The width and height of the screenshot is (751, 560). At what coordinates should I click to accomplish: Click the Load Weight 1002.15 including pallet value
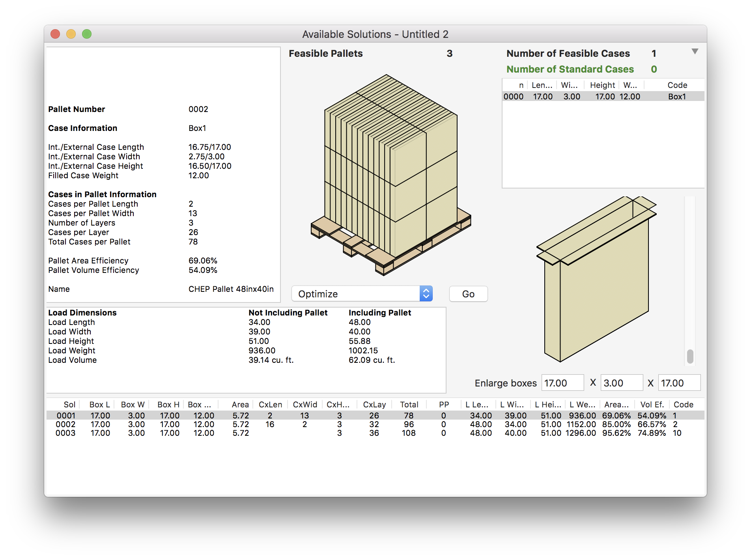[363, 351]
